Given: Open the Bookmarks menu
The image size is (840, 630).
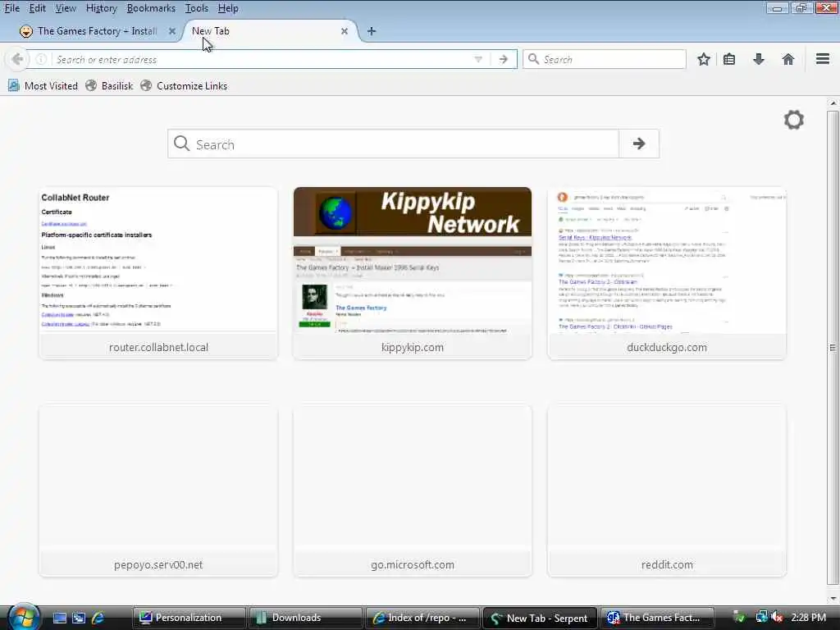Looking at the screenshot, I should point(151,8).
